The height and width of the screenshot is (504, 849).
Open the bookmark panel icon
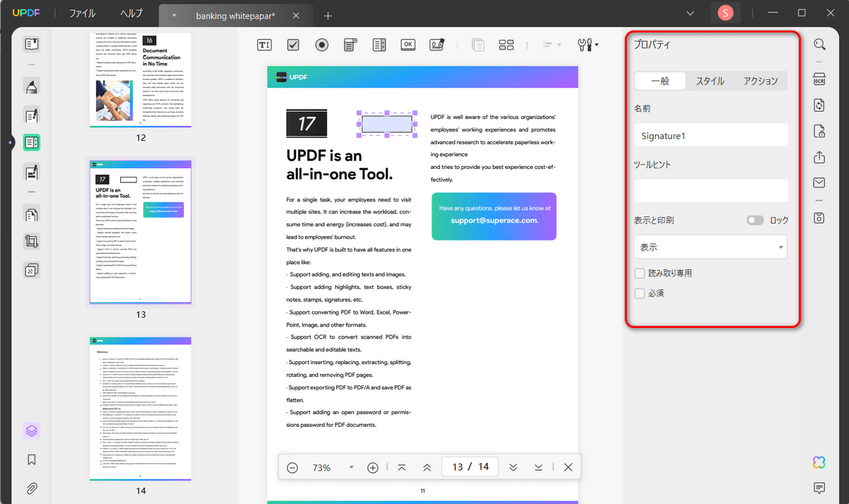32,459
